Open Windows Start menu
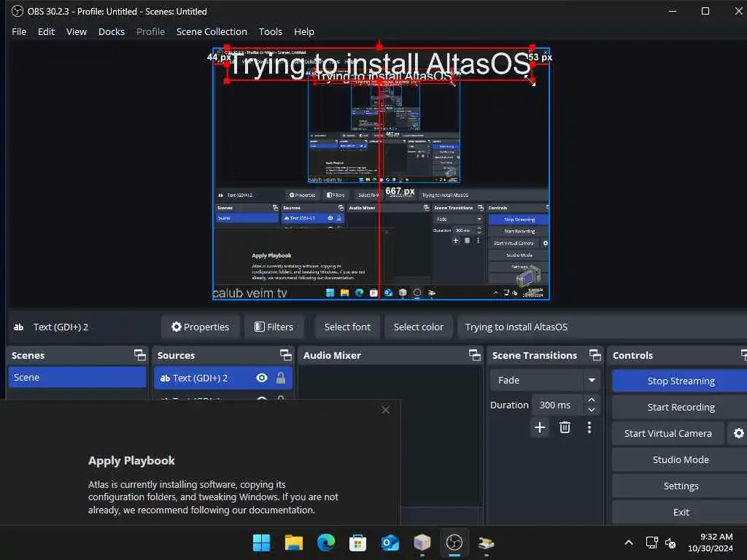This screenshot has width=747, height=560. (261, 542)
